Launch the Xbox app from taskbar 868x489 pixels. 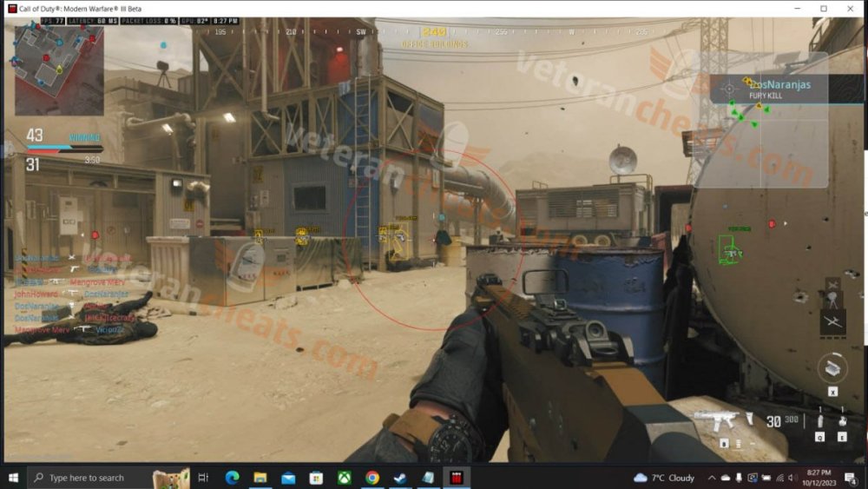pos(344,478)
